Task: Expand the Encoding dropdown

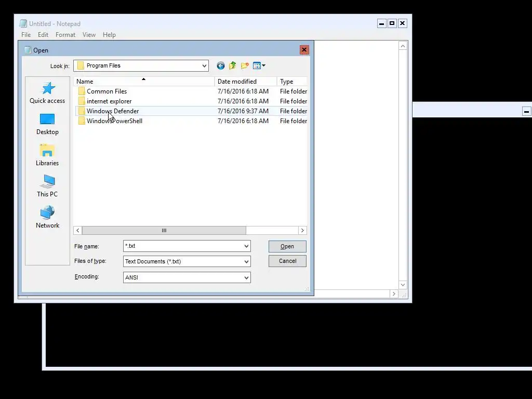Action: tap(246, 277)
